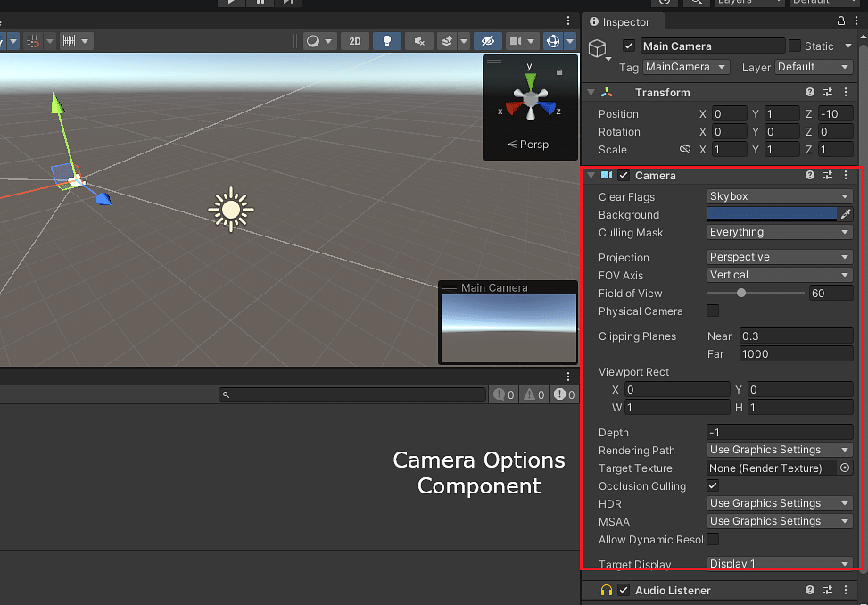Open Transform presets icon
868x605 pixels.
[x=828, y=92]
